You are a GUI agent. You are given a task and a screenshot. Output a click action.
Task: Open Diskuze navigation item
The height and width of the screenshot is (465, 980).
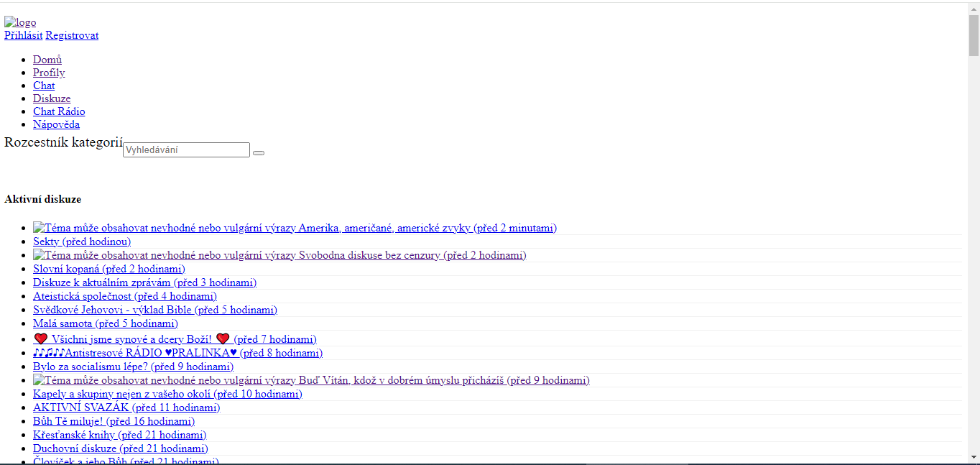click(x=52, y=98)
